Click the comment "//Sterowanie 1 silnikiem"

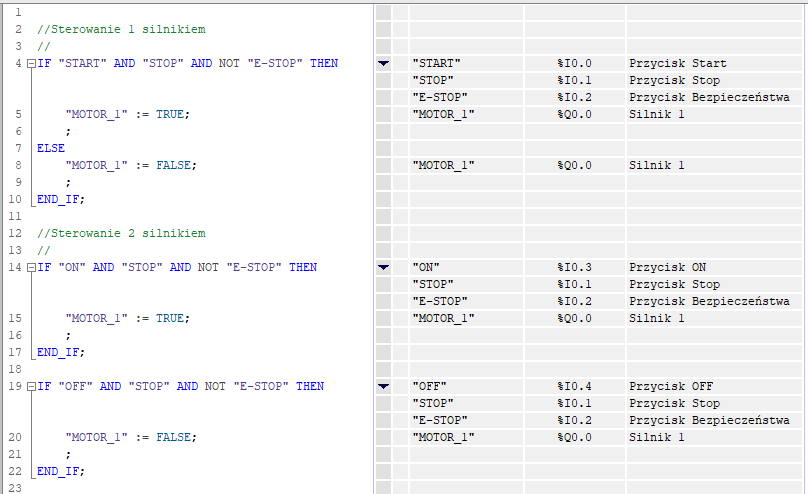[120, 30]
